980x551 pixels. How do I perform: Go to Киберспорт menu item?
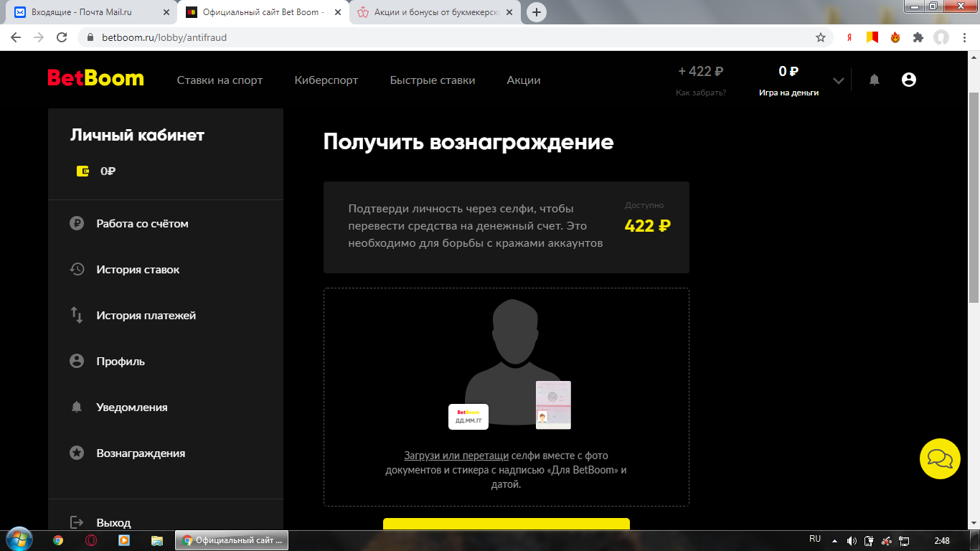(326, 80)
